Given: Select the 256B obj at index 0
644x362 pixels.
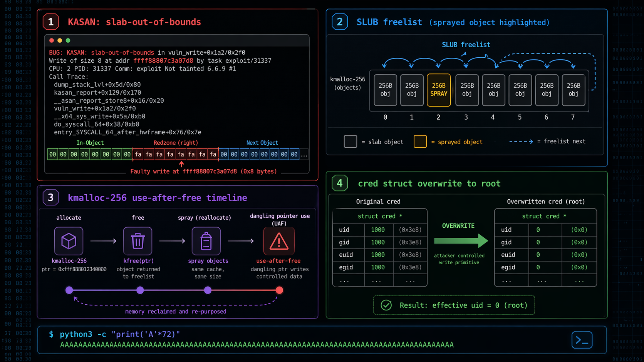Looking at the screenshot, I should click(x=385, y=90).
